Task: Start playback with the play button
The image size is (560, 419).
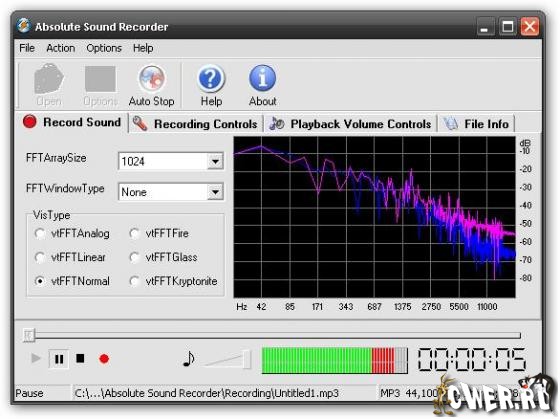Action: (x=36, y=358)
